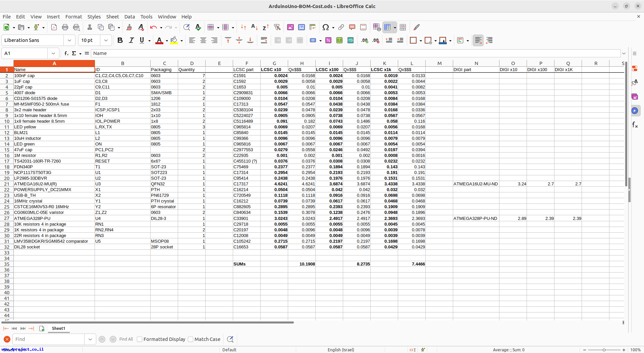The width and height of the screenshot is (644, 353).
Task: Open borders dropdown arrow
Action: pos(421,41)
